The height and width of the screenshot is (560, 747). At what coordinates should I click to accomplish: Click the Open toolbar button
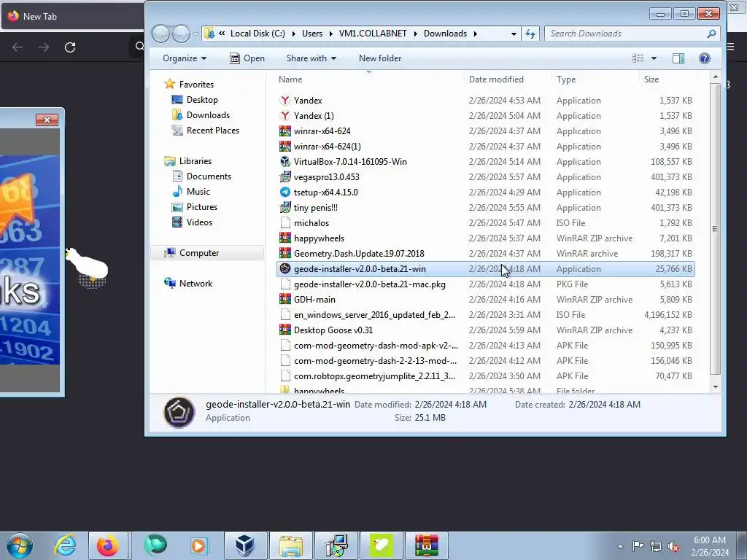click(247, 58)
